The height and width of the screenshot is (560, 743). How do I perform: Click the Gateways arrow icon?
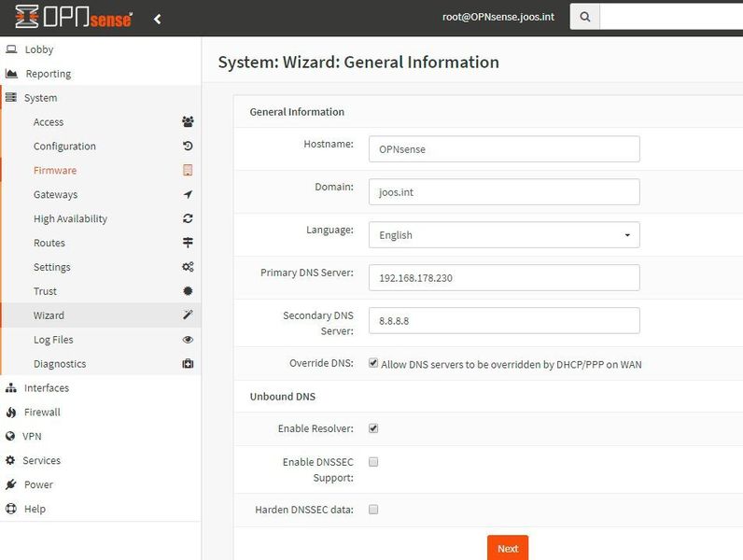[188, 195]
